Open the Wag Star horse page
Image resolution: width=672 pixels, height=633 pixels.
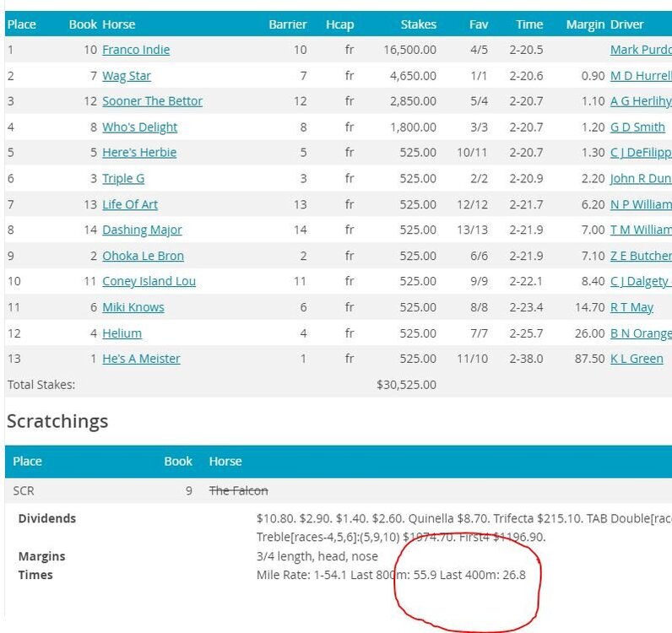pos(127,76)
